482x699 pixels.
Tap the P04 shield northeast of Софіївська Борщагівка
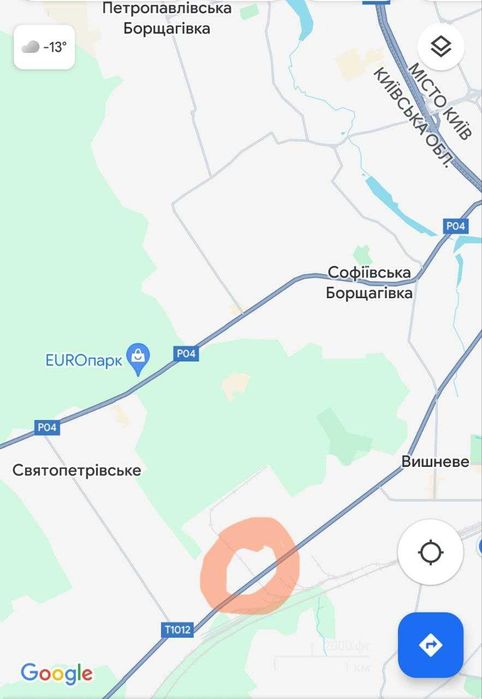coord(456,226)
